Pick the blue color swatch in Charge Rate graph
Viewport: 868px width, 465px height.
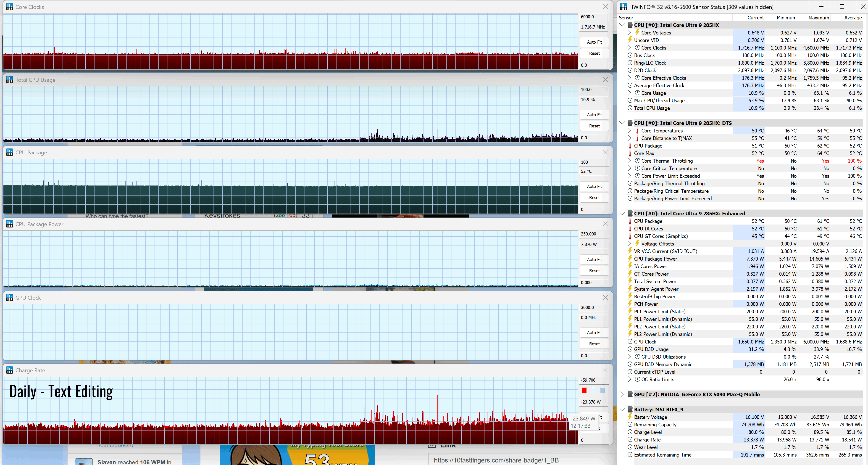click(x=602, y=390)
